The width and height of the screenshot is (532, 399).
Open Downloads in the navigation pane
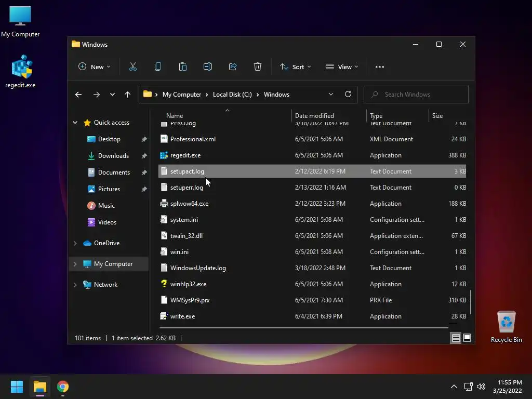coord(113,156)
